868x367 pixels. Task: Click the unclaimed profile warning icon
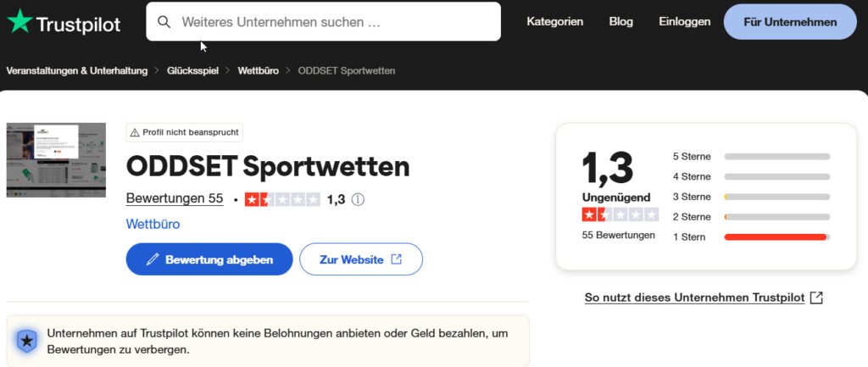[134, 132]
